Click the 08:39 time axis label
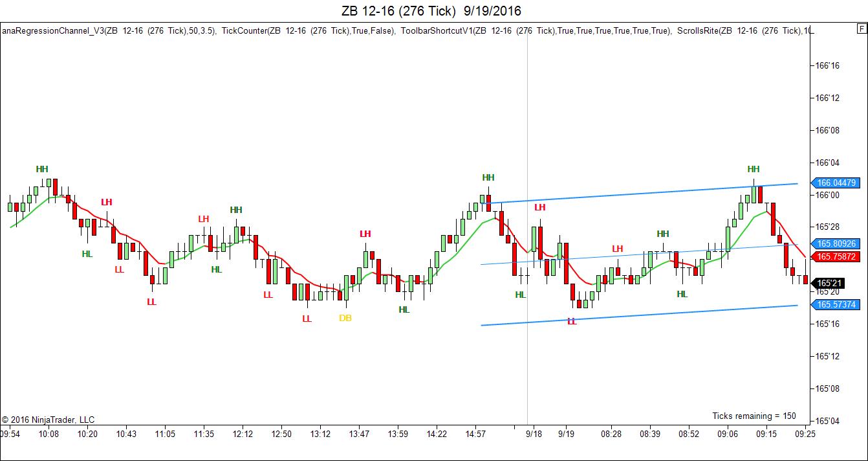 [x=650, y=434]
